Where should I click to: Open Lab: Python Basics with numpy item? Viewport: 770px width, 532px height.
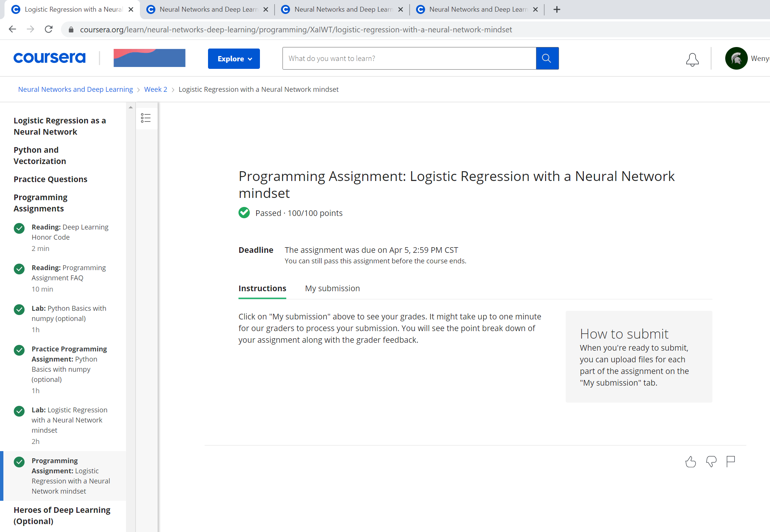coord(69,313)
